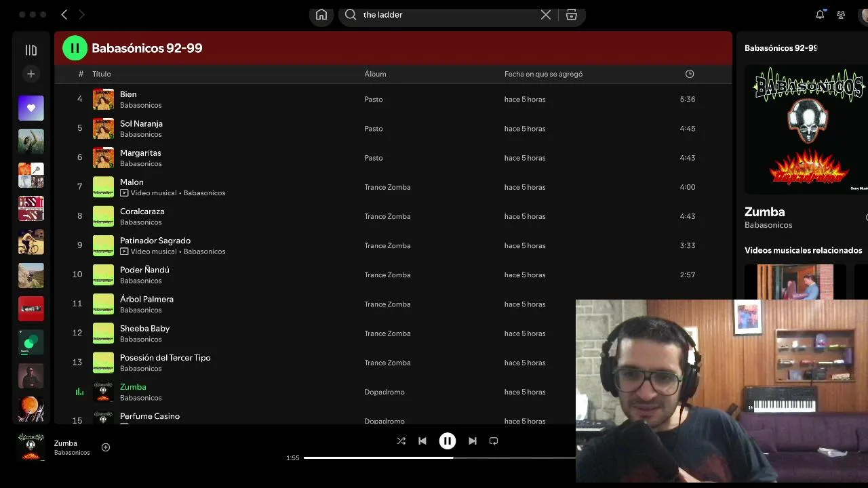Open Babasonicos artist link under Coralcaraza
This screenshot has width=868, height=488.
coord(141,222)
